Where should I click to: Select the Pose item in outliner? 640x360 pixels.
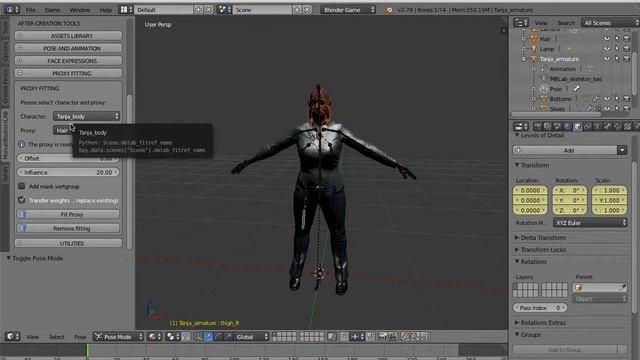click(555, 89)
